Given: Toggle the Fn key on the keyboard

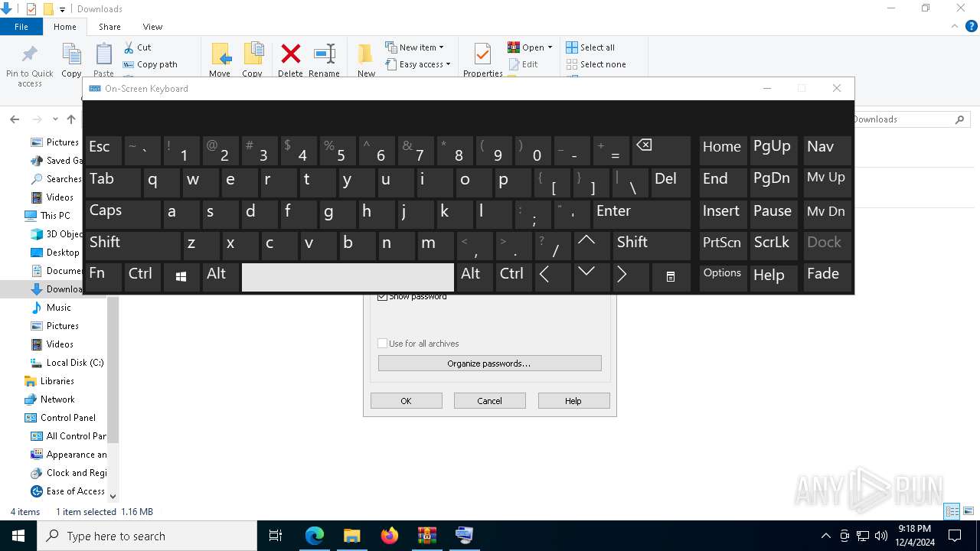Looking at the screenshot, I should tap(103, 277).
